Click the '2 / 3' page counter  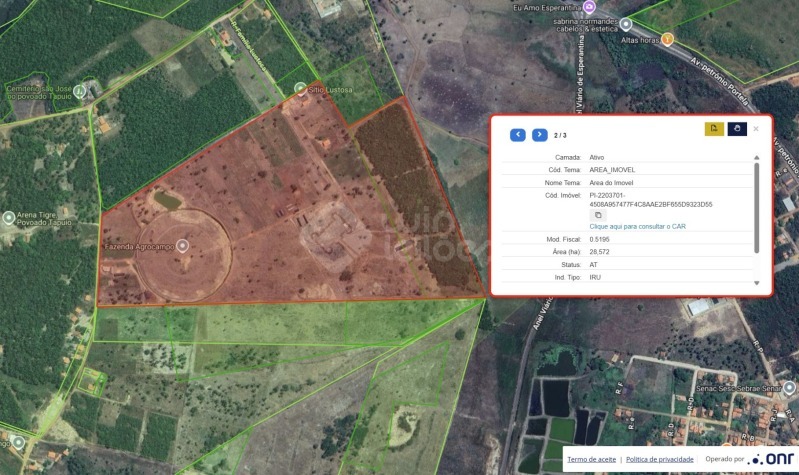click(560, 135)
